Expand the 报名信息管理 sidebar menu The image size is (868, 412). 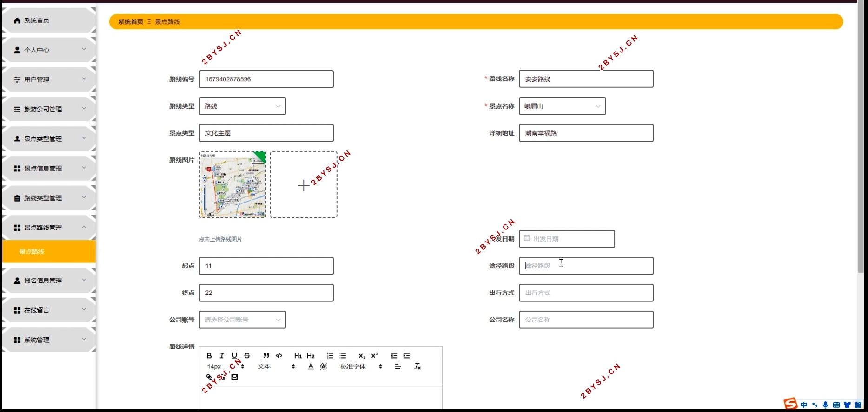click(x=49, y=281)
